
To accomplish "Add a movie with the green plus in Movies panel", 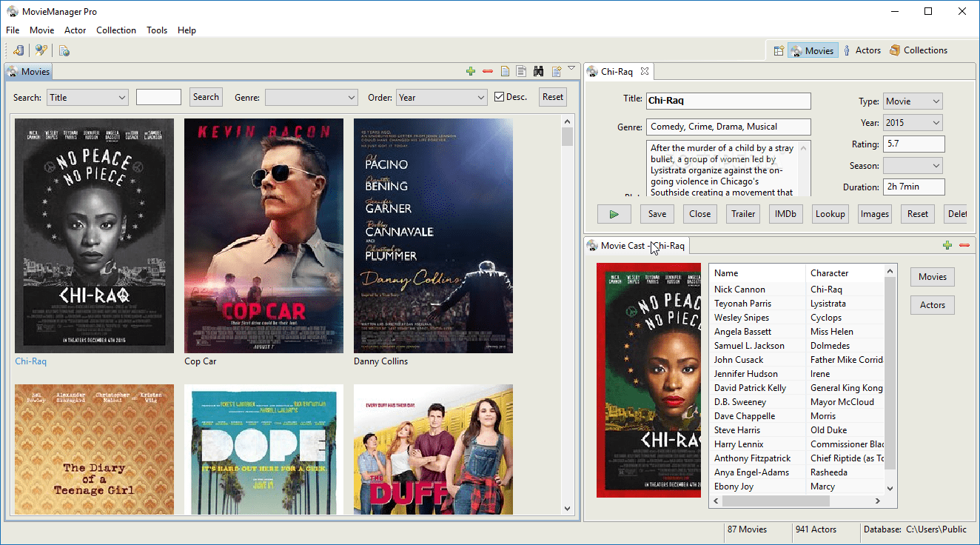I will pos(471,71).
